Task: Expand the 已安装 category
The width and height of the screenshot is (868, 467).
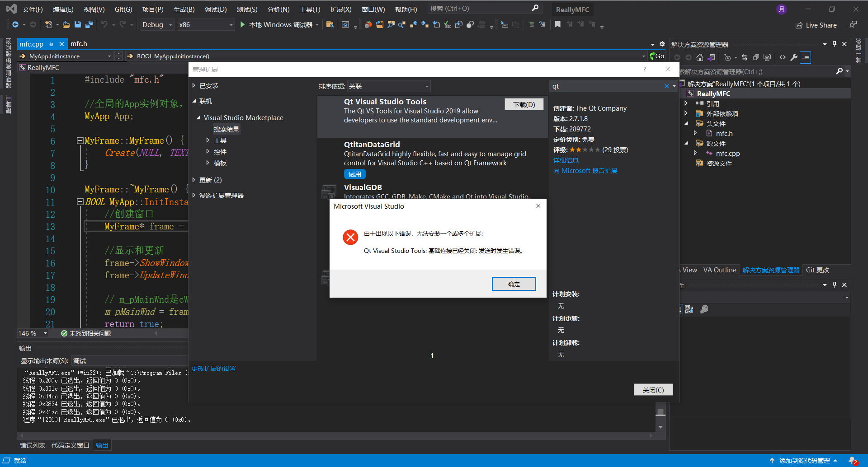Action: (194, 85)
